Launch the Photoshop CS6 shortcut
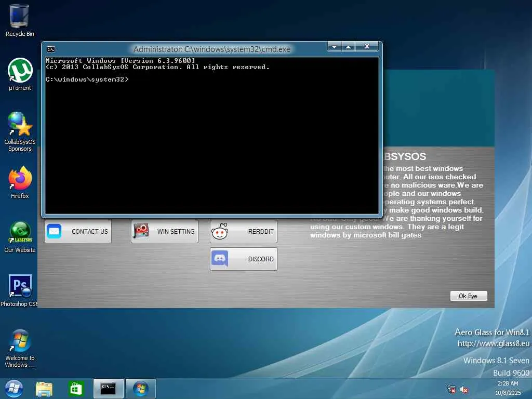The image size is (532, 399). click(19, 290)
